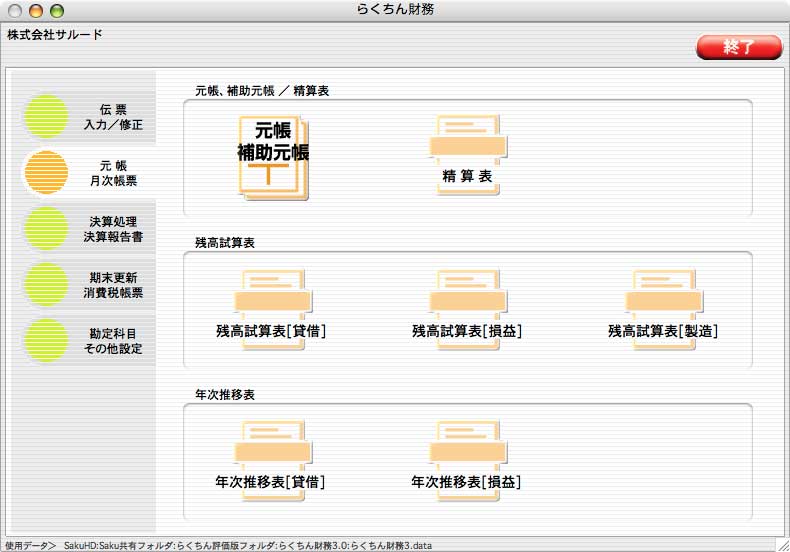Viewport: 790px width, 552px height.
Task: Open 年次推移表[損益] report icon
Action: (x=467, y=461)
